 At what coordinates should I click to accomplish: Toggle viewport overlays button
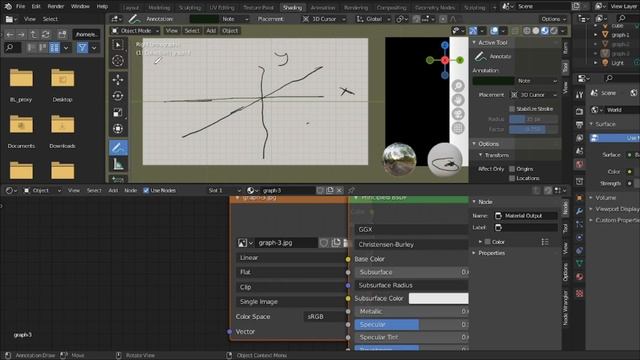[x=494, y=31]
